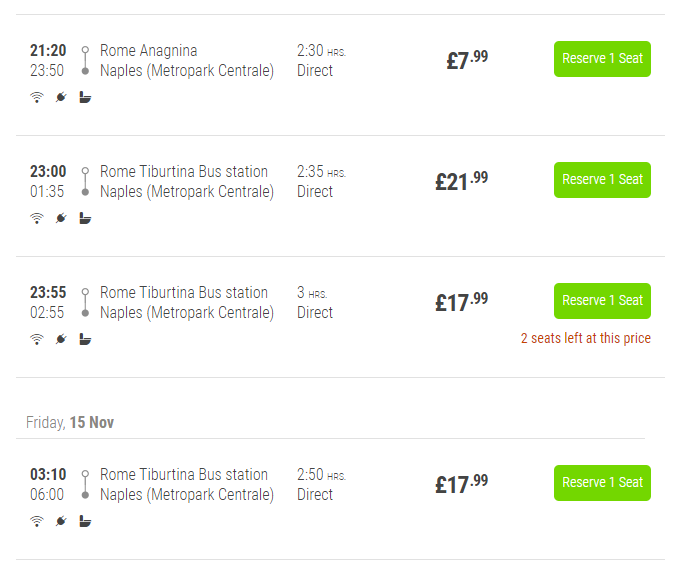Image resolution: width=676 pixels, height=572 pixels.
Task: Click Wi-Fi icon on 23:55 trip
Action: point(37,339)
